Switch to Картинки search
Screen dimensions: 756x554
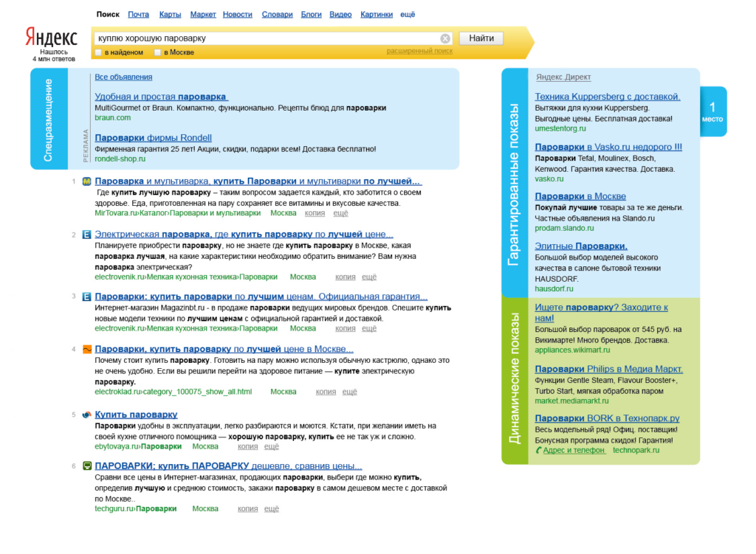[377, 15]
